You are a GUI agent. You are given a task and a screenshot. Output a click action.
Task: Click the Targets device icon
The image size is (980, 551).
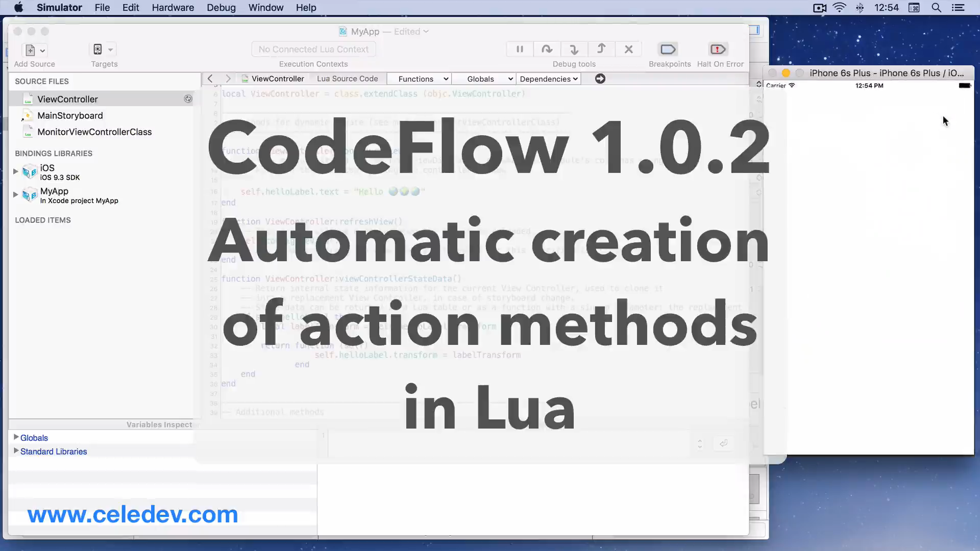click(x=97, y=49)
